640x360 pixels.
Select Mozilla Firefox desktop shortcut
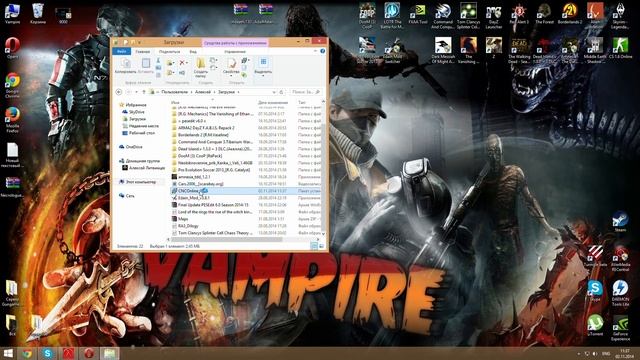(12, 119)
